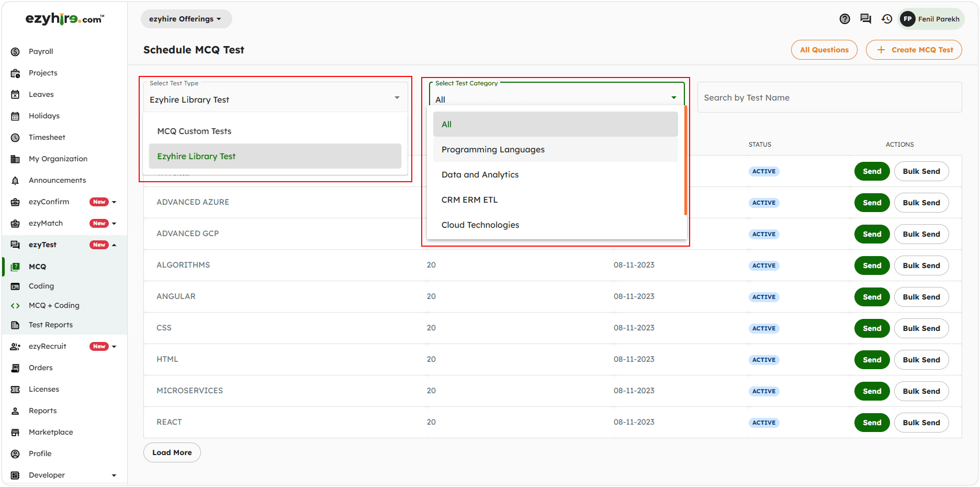This screenshot has height=487, width=980.
Task: Choose Programming Languages category
Action: point(556,149)
